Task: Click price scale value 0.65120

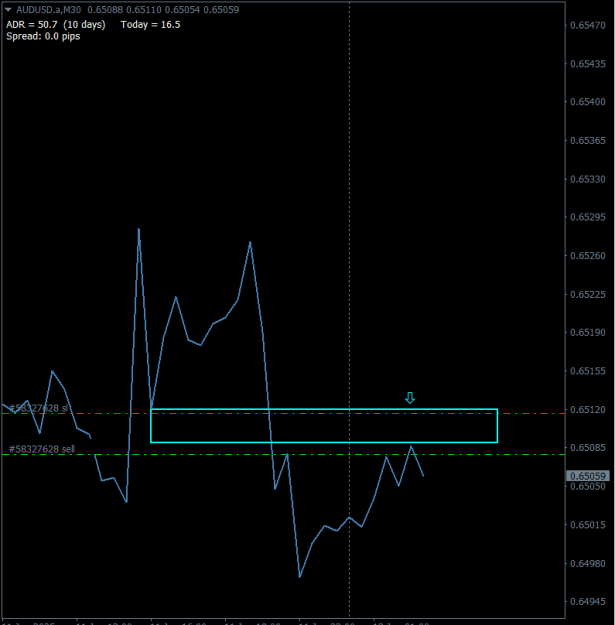Action: pyautogui.click(x=587, y=410)
